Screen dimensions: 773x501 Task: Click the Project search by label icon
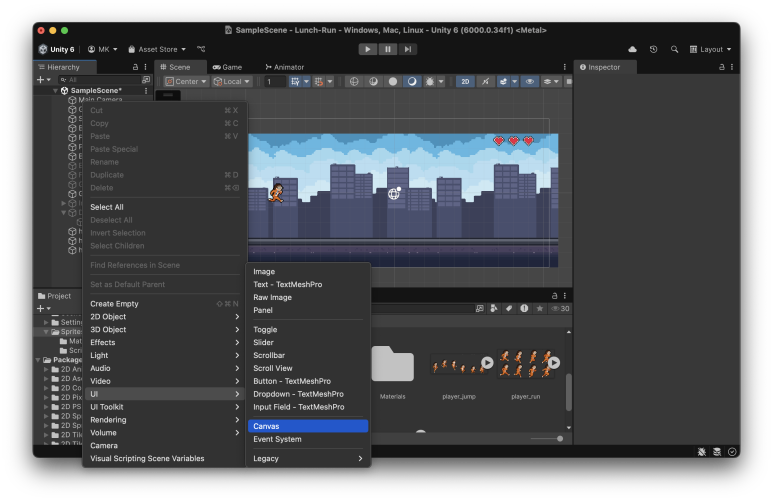point(509,309)
